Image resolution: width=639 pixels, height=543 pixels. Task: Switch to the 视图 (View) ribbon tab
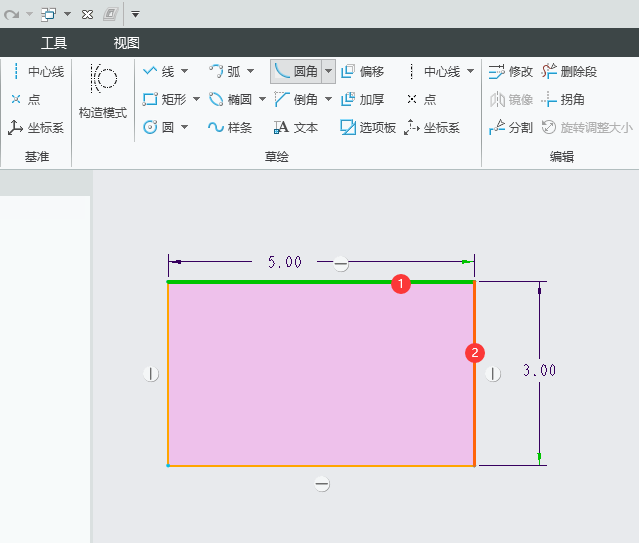click(127, 43)
